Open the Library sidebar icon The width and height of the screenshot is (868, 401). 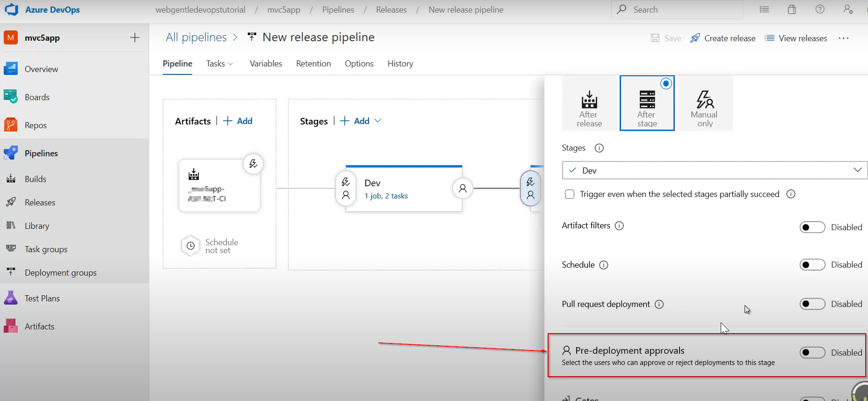(x=11, y=226)
